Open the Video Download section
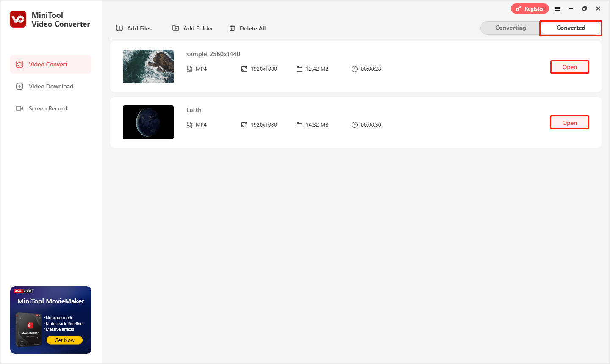610x364 pixels. (51, 86)
